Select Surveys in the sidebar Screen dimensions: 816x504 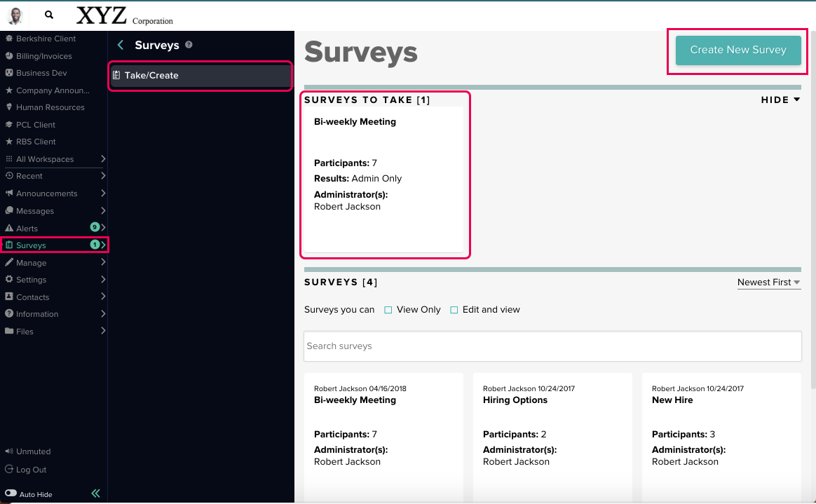click(x=54, y=245)
